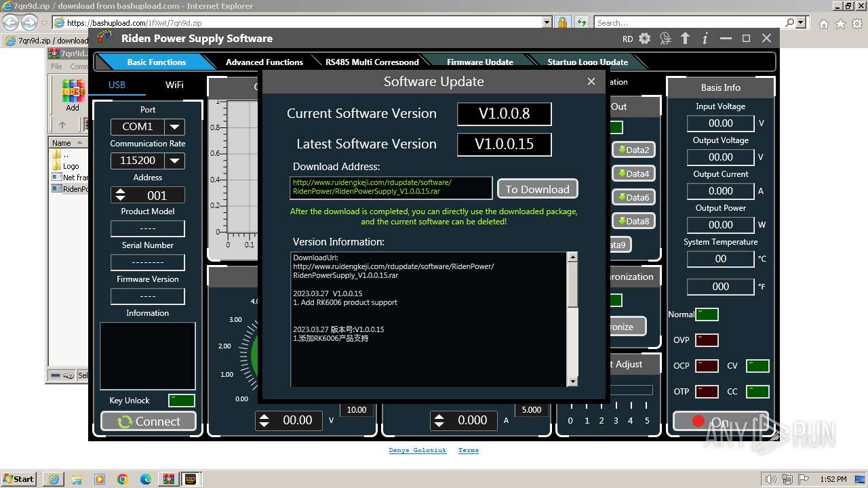868x488 pixels.
Task: Click the CC indicator light
Action: (757, 392)
